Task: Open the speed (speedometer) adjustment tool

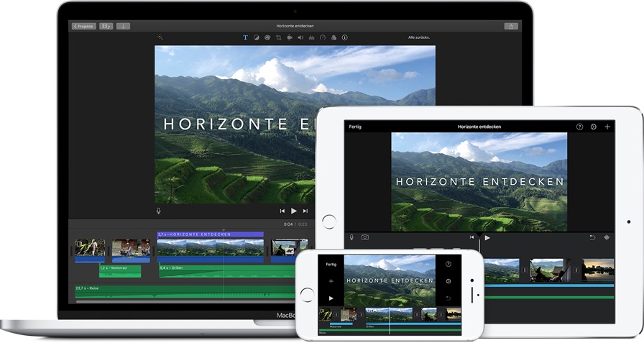Action: [x=323, y=37]
